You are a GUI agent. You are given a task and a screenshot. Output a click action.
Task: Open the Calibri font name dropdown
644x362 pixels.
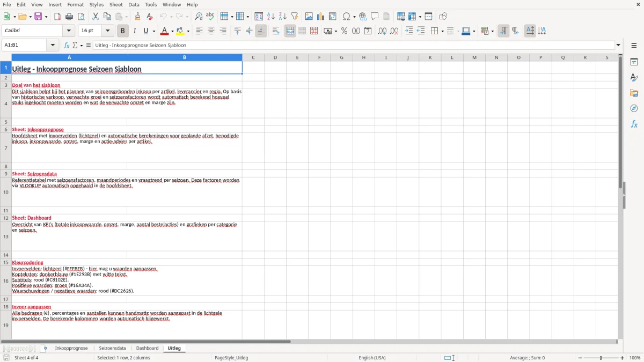(69, 31)
